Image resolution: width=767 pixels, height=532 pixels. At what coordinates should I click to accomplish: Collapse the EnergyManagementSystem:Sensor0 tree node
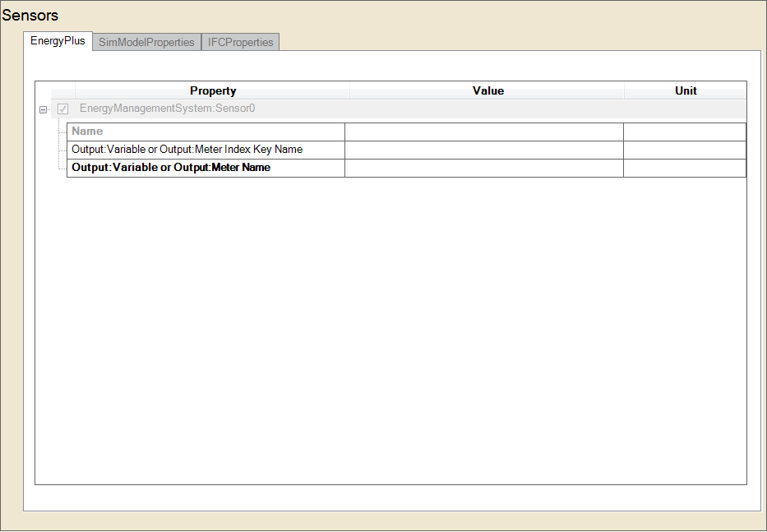44,109
